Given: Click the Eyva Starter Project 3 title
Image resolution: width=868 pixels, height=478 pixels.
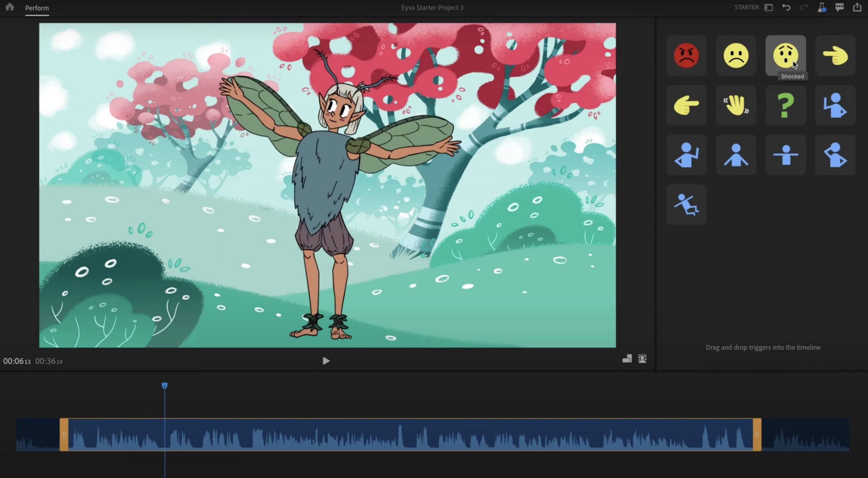Looking at the screenshot, I should [x=432, y=7].
